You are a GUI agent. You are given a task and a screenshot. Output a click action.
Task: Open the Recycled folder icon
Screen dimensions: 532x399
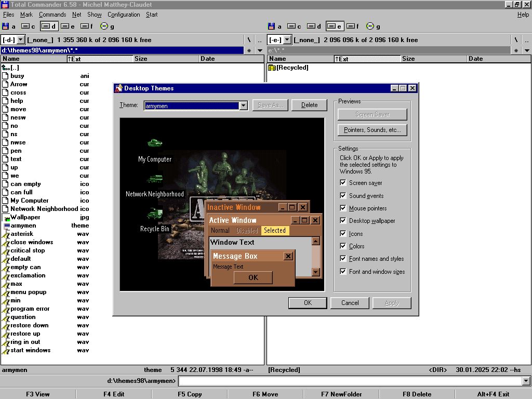[x=272, y=68]
